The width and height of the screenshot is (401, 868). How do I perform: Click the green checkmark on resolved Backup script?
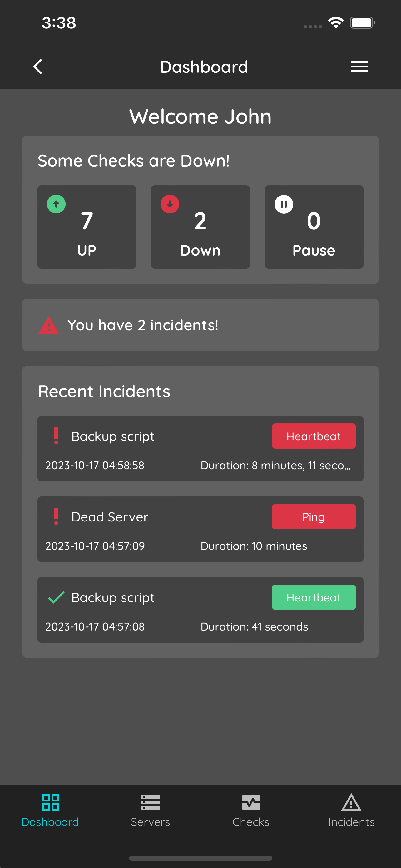point(56,597)
